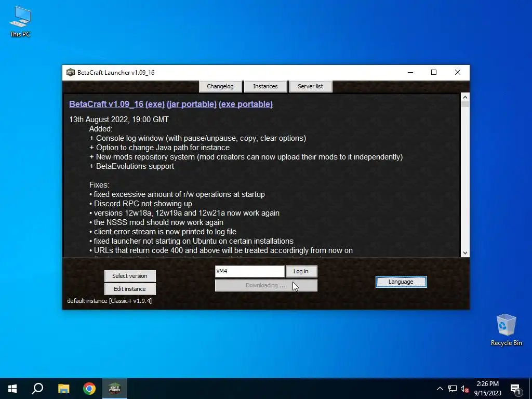Open the This PC desktop icon
The image size is (532, 399).
point(20,21)
